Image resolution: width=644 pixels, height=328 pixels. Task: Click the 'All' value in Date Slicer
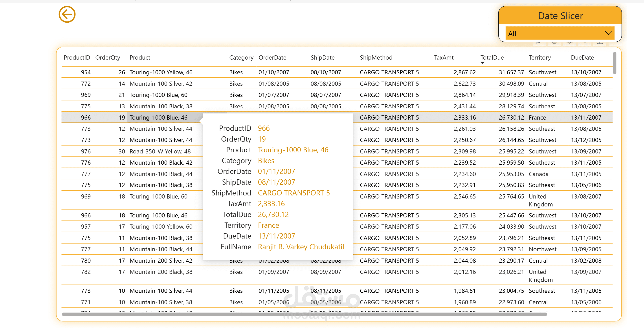512,34
